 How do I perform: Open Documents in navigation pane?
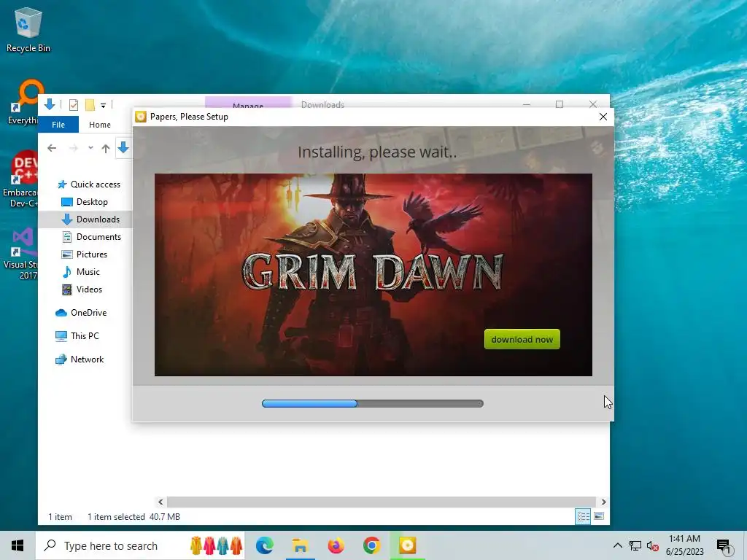98,237
